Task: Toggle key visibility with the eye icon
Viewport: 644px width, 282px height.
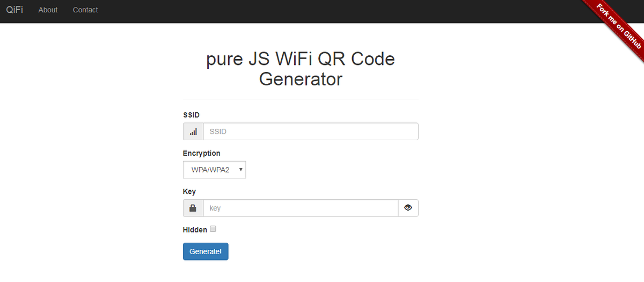Action: (x=408, y=208)
